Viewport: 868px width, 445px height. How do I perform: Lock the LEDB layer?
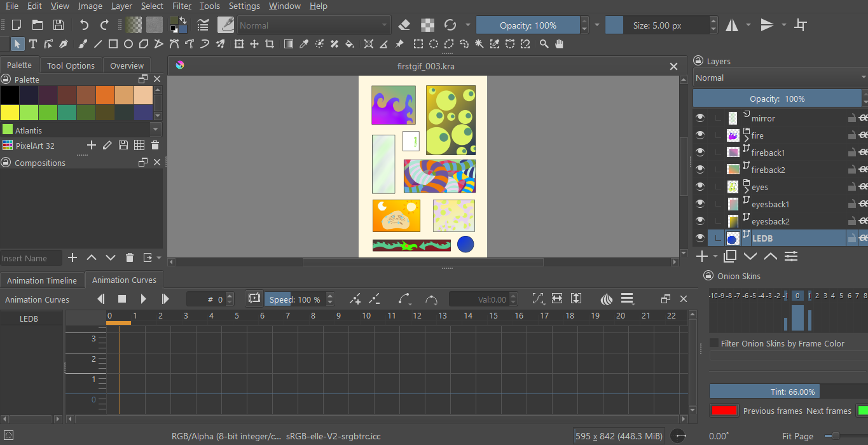[x=851, y=238]
